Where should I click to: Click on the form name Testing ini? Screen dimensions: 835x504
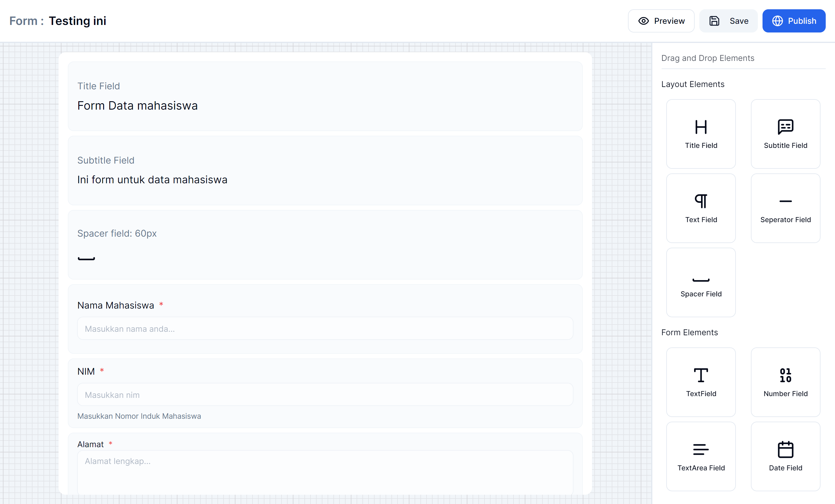(77, 21)
